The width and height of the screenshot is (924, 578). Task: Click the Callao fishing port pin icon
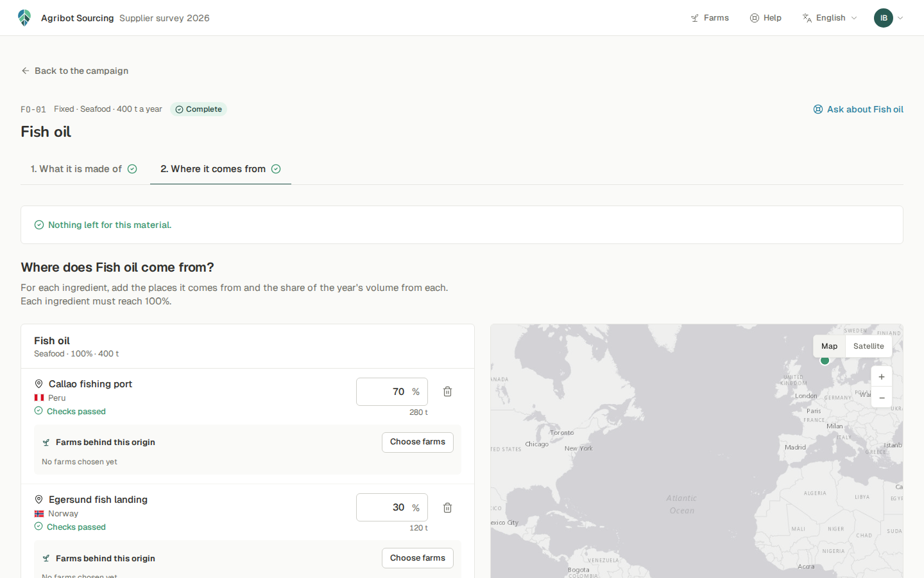click(x=38, y=384)
